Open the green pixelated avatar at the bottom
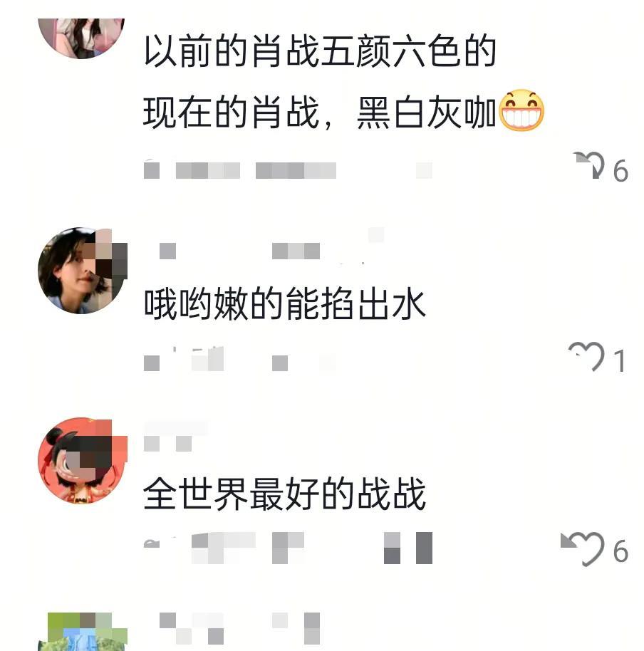The height and width of the screenshot is (651, 644). click(x=82, y=632)
